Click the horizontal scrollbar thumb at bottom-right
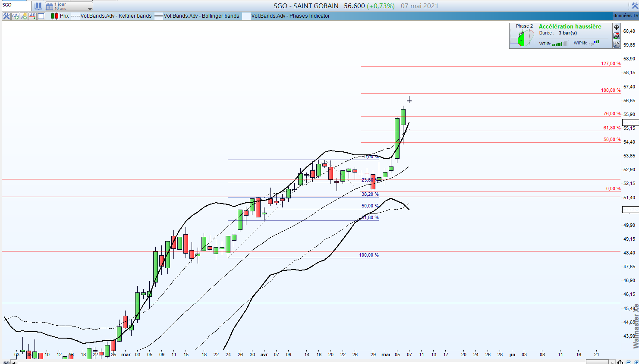The height and width of the screenshot is (364, 639). 597,362
